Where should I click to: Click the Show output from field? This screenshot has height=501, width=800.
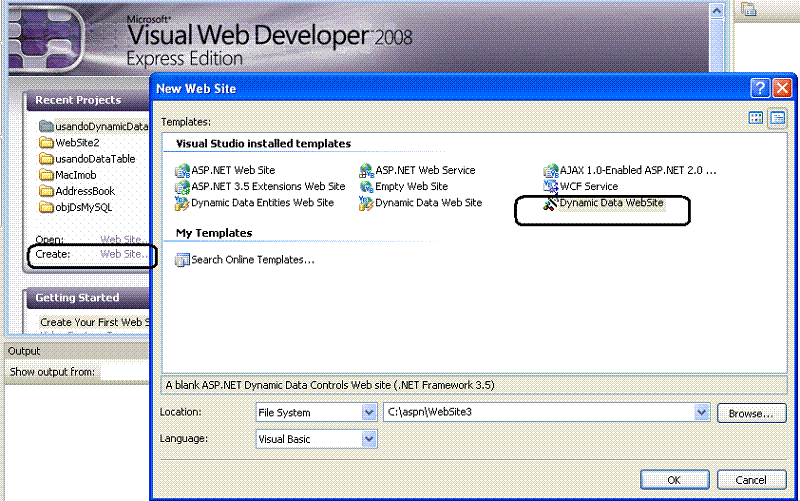point(125,372)
